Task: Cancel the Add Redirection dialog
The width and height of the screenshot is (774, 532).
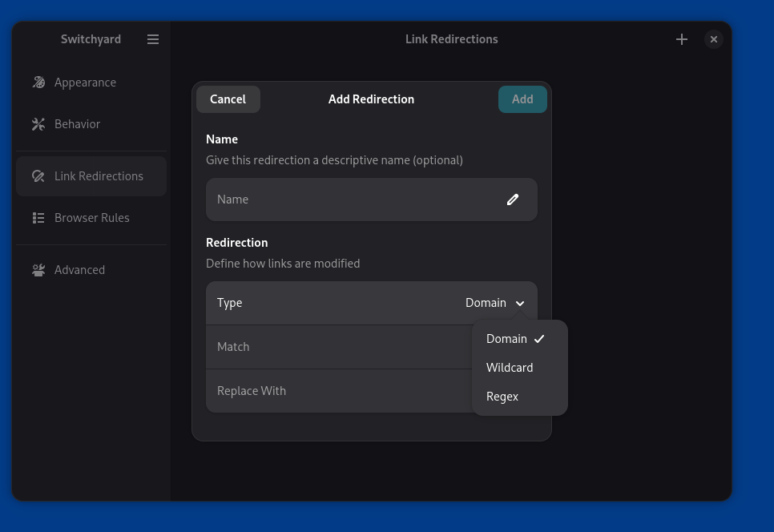Action: point(228,99)
